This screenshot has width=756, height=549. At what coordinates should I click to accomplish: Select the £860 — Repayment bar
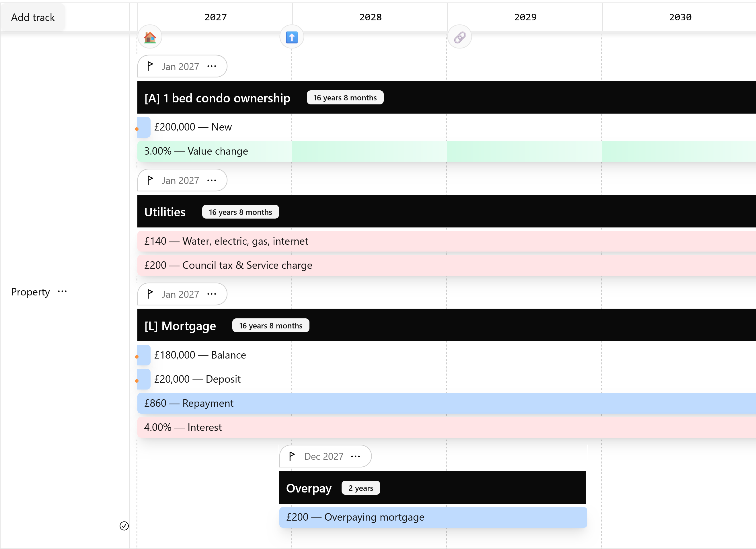446,403
